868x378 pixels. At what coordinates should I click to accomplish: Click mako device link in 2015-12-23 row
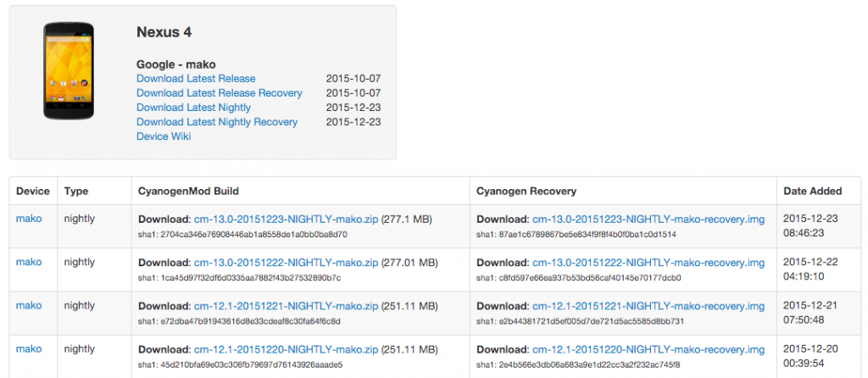click(x=29, y=219)
